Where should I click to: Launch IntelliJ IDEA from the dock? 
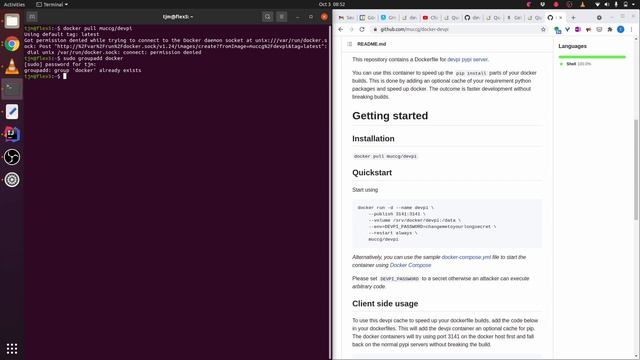pyautogui.click(x=12, y=134)
